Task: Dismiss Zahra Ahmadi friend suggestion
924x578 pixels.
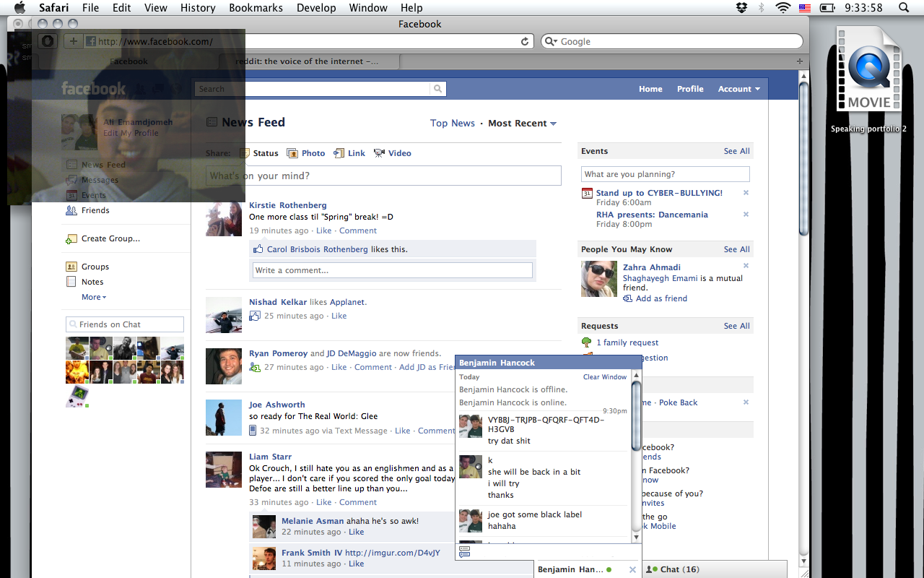Action: (x=746, y=266)
